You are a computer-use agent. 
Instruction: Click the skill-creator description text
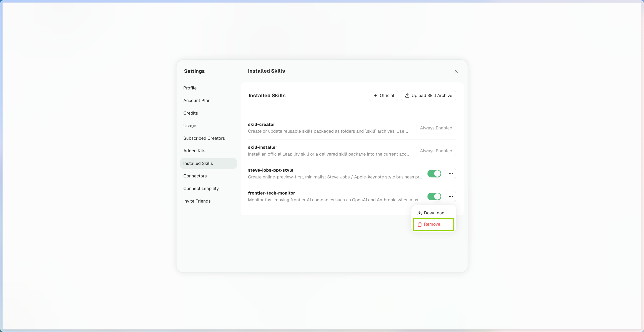[328, 131]
